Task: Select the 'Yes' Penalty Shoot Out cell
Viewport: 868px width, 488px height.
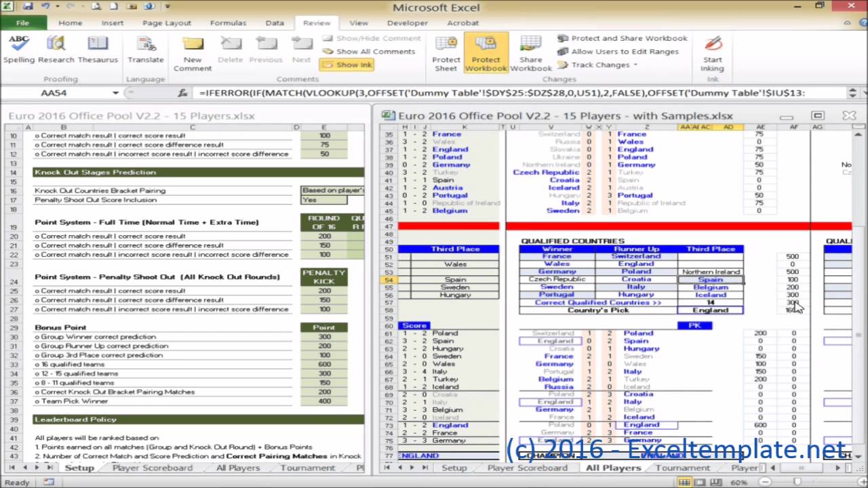Action: coord(323,200)
